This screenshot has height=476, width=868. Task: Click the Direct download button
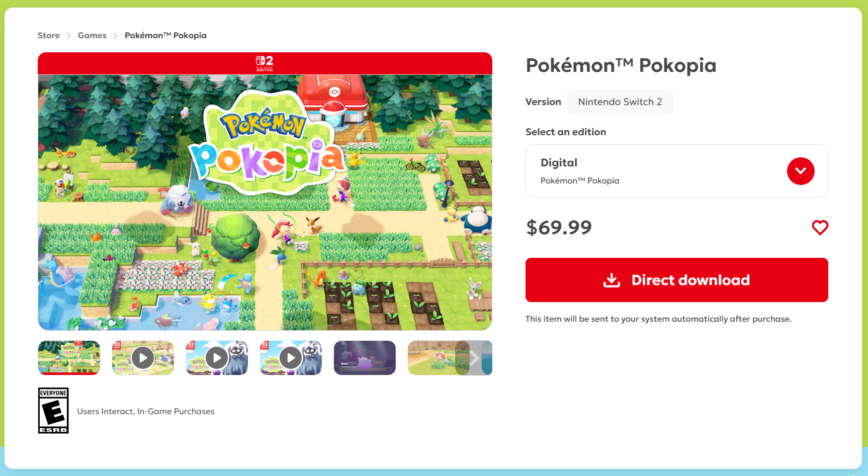(x=676, y=280)
